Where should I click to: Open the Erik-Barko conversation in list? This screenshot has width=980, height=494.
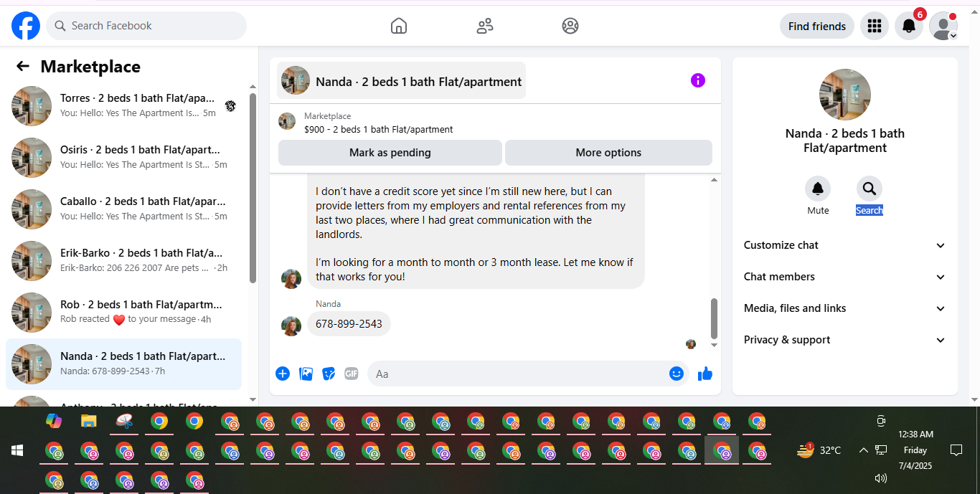(123, 260)
